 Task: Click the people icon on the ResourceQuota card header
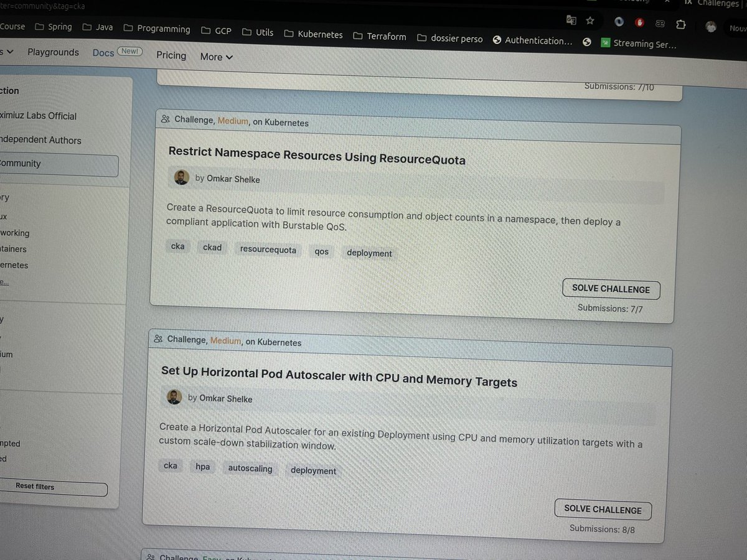(165, 118)
